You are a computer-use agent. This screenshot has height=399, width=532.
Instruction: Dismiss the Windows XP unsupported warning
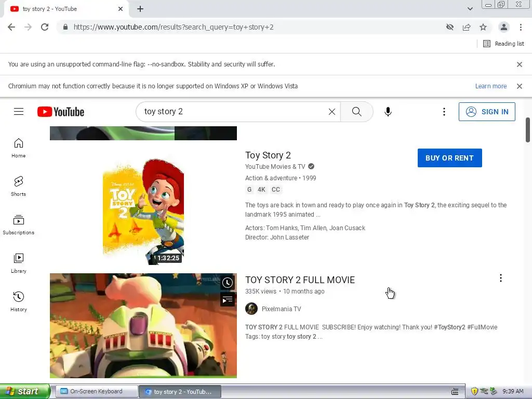tap(519, 86)
